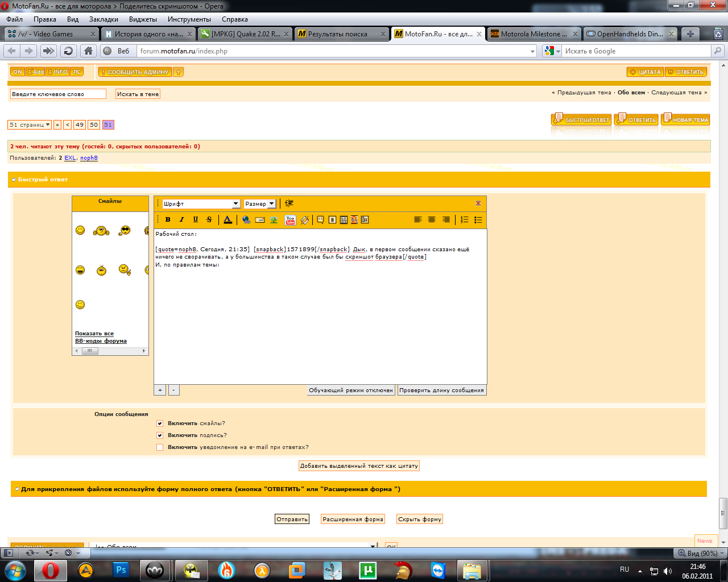This screenshot has width=728, height=582.
Task: Insert a hyperlink with the globe icon
Action: tap(246, 220)
